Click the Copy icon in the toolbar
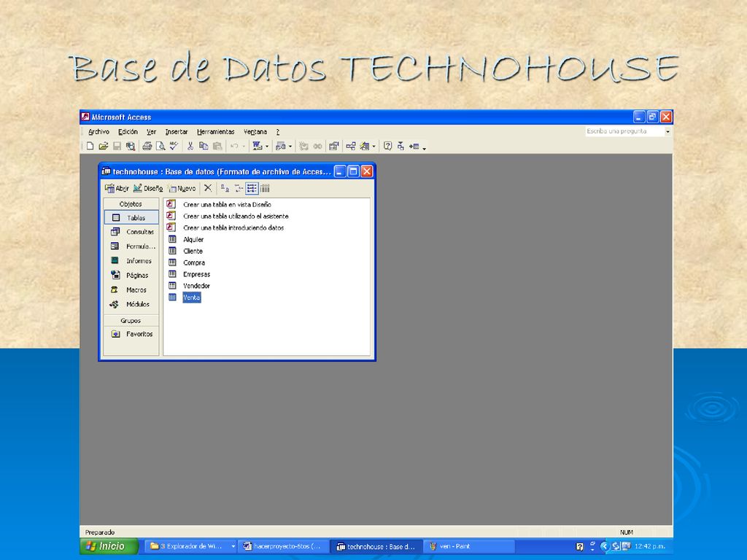This screenshot has height=560, width=747. (204, 146)
